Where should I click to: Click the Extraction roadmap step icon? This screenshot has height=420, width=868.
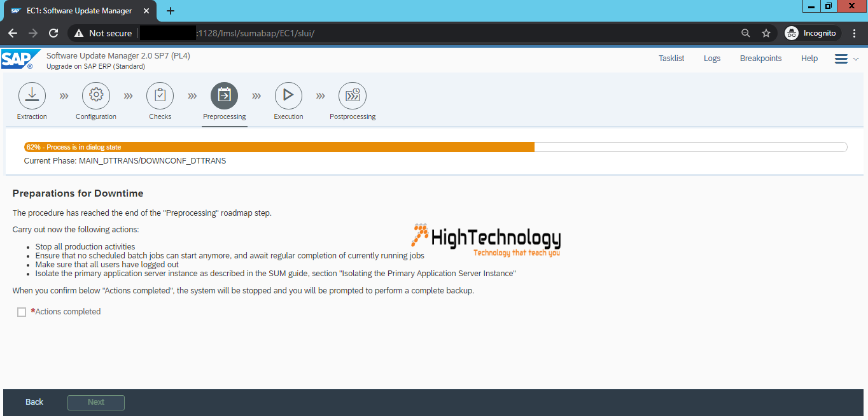32,95
